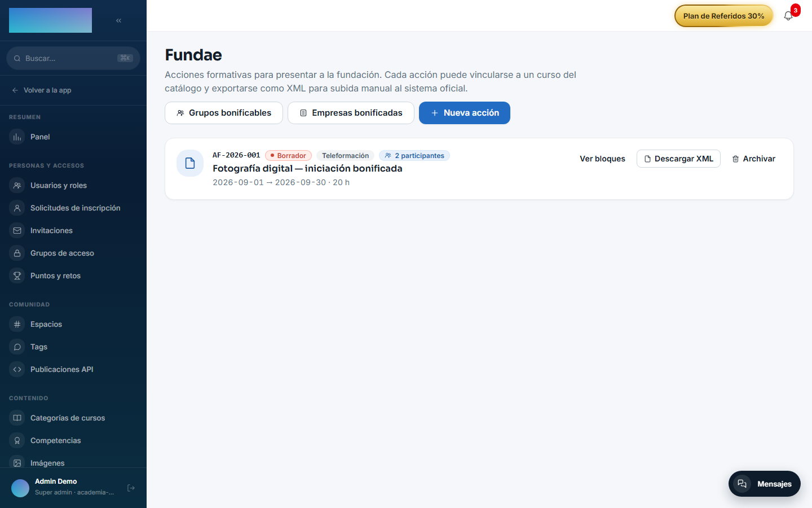This screenshot has width=812, height=508.
Task: Click the logout icon beside Admin Demo
Action: 131,488
